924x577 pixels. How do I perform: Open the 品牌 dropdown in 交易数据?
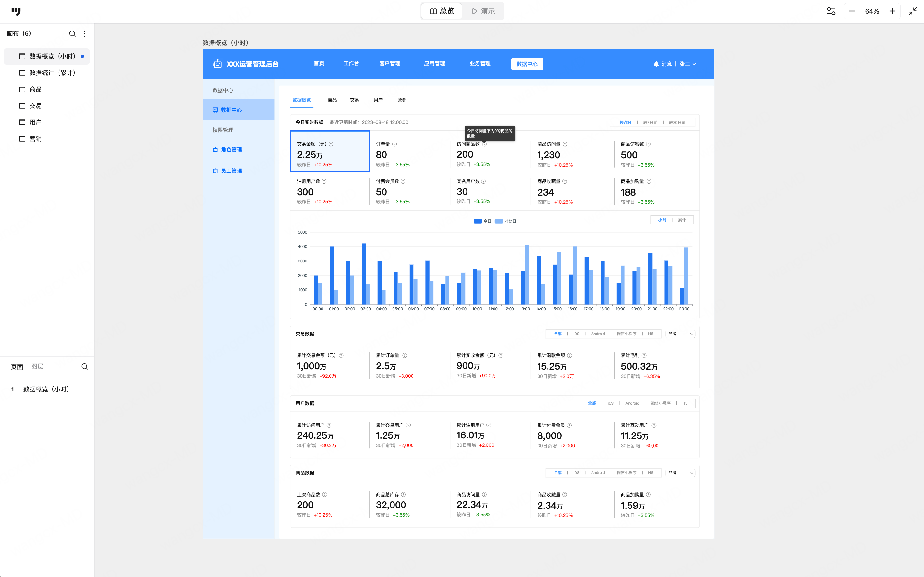(680, 334)
